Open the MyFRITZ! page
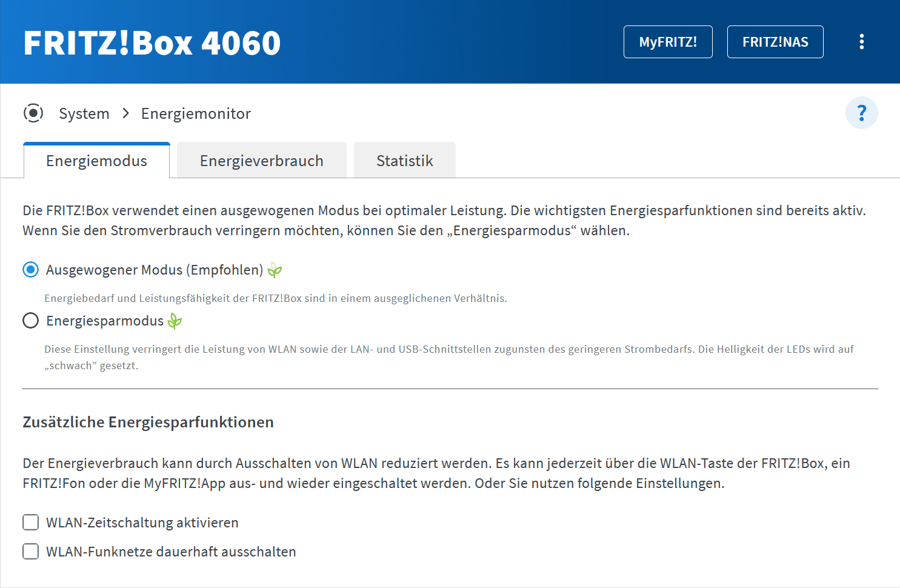This screenshot has width=900, height=588. tap(668, 42)
